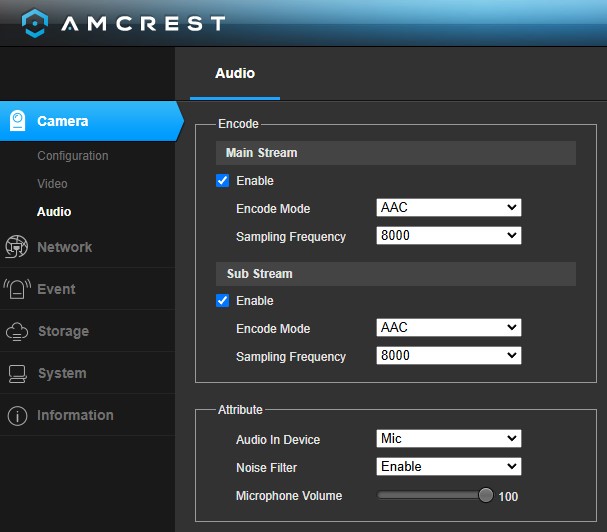Open Sub Stream Encode Mode dropdown

[449, 328]
